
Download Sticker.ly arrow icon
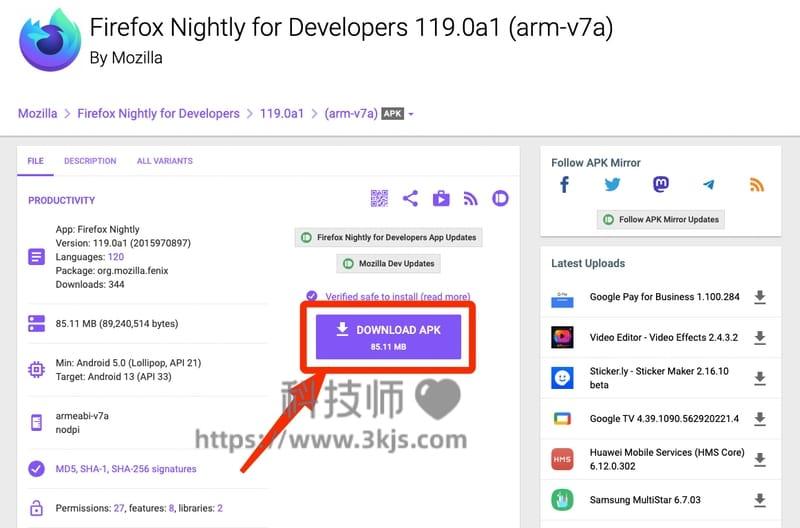(760, 378)
